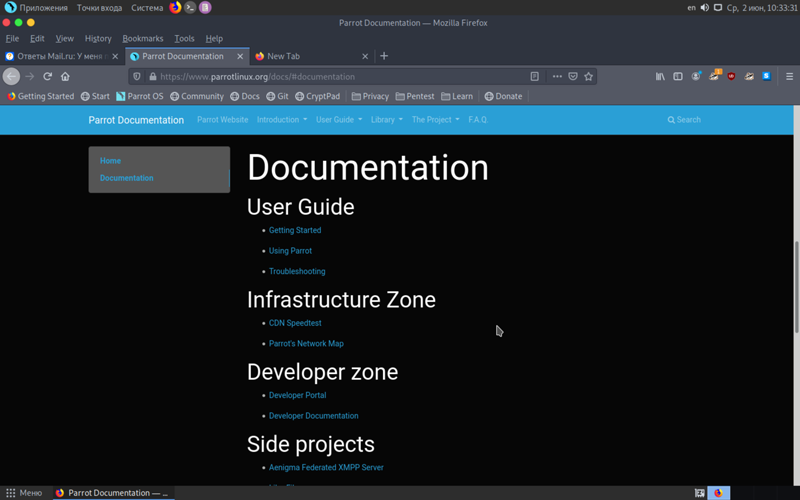800x500 pixels.
Task: Open the Приложения menu in top panel
Action: pyautogui.click(x=43, y=8)
